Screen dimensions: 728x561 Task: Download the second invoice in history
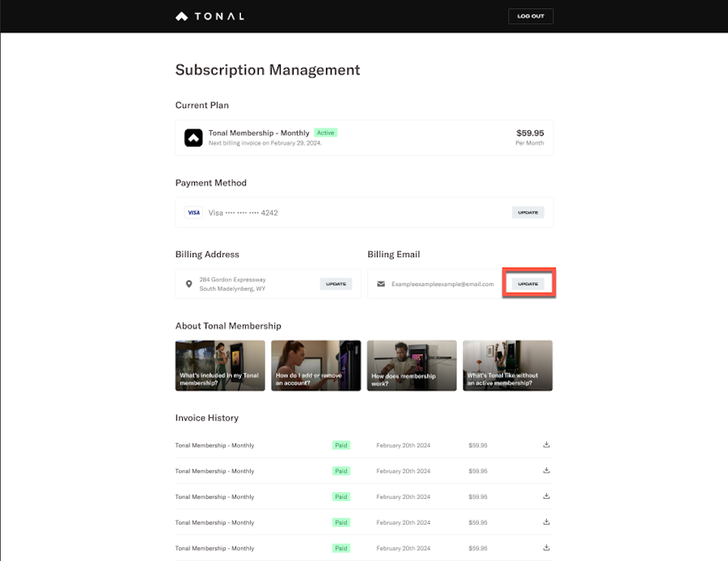click(547, 470)
